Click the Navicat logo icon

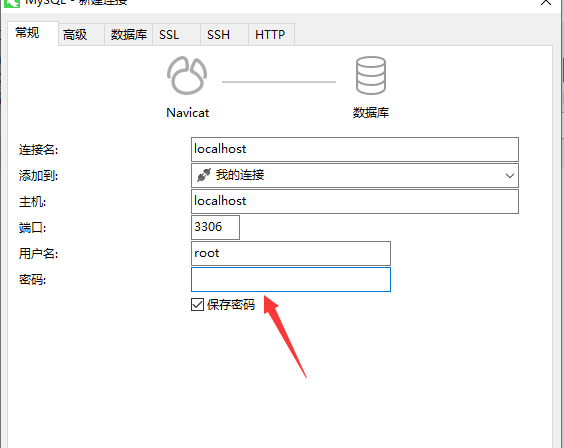coord(187,75)
